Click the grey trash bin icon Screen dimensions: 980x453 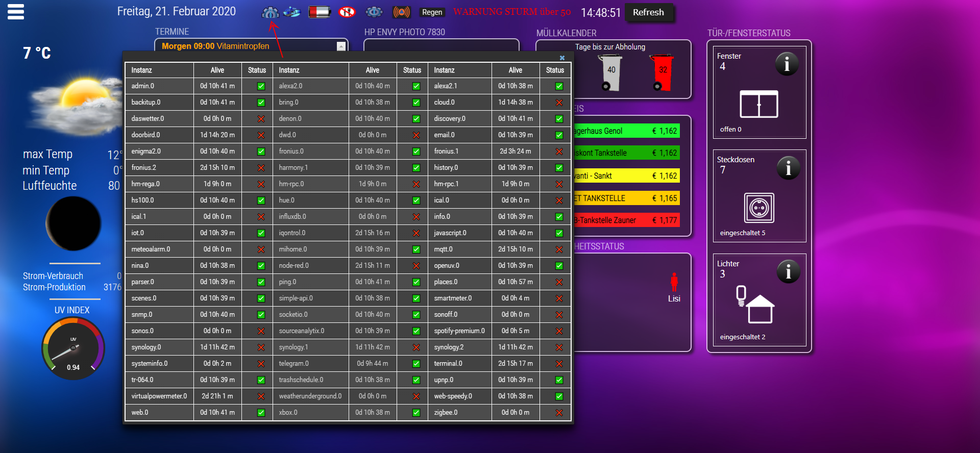pyautogui.click(x=610, y=73)
